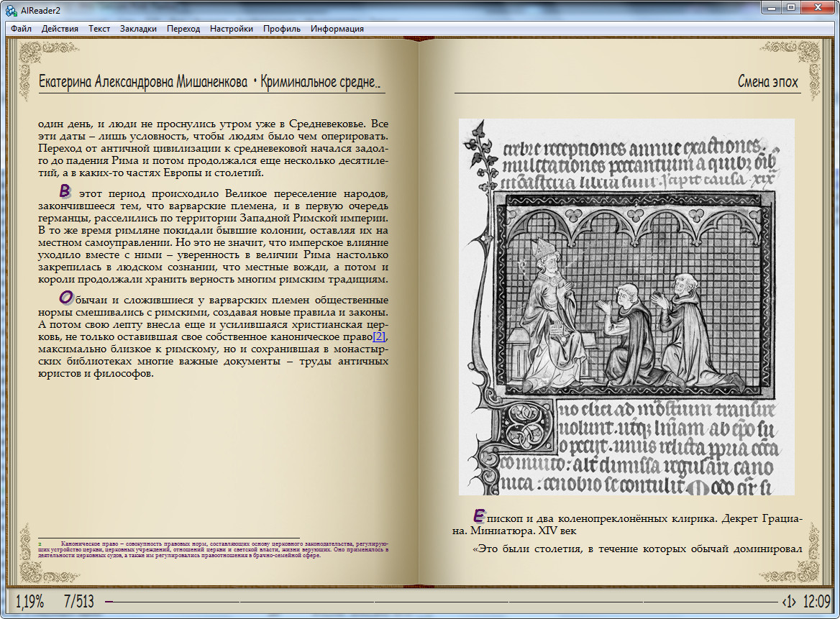Viewport: 840px width, 619px height.
Task: Follow footnote link [2] in the text
Action: point(379,336)
